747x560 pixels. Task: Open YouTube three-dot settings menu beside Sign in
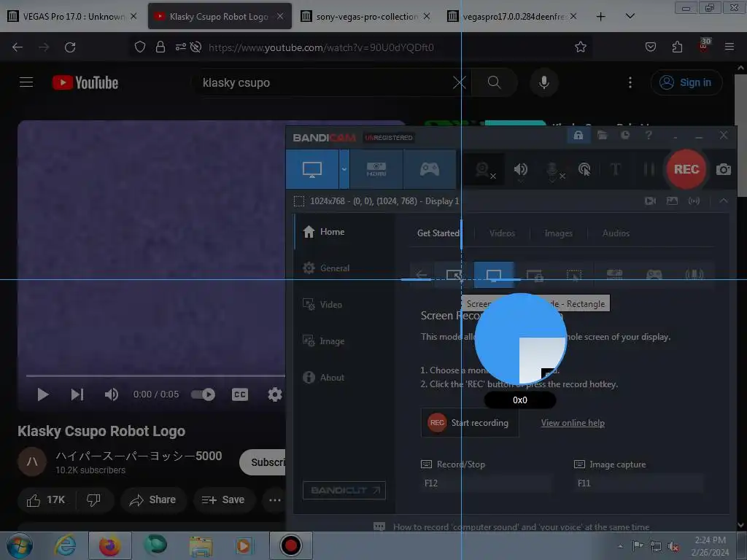(630, 82)
